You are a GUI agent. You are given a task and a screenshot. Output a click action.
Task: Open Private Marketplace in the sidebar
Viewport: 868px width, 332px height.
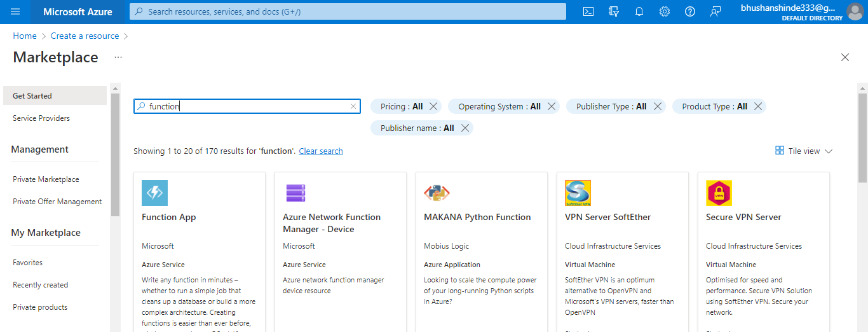(x=46, y=179)
